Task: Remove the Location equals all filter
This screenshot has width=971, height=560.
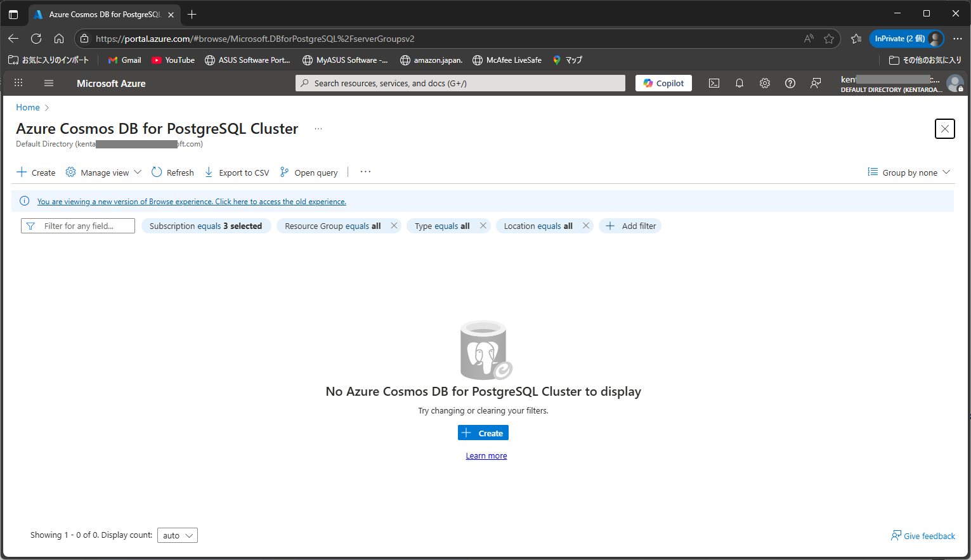Action: (585, 225)
